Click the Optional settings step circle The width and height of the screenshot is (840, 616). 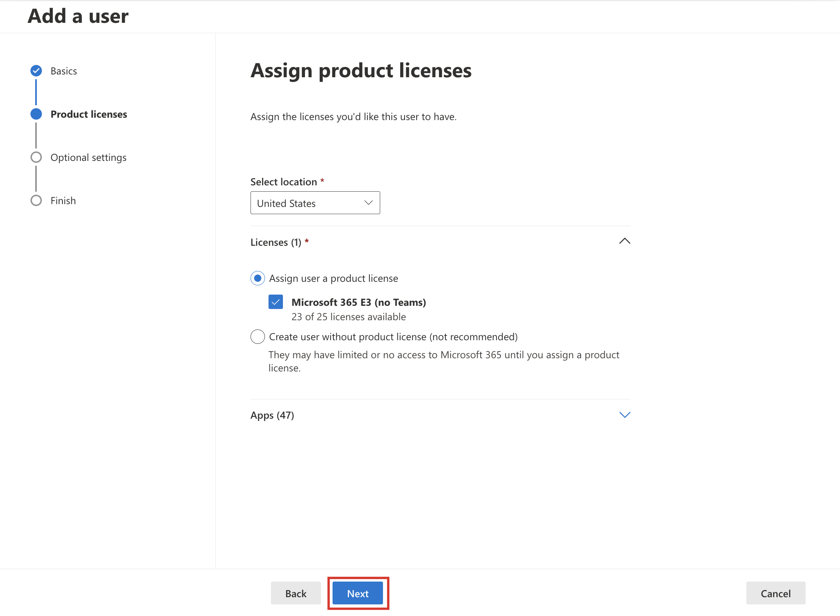(36, 157)
